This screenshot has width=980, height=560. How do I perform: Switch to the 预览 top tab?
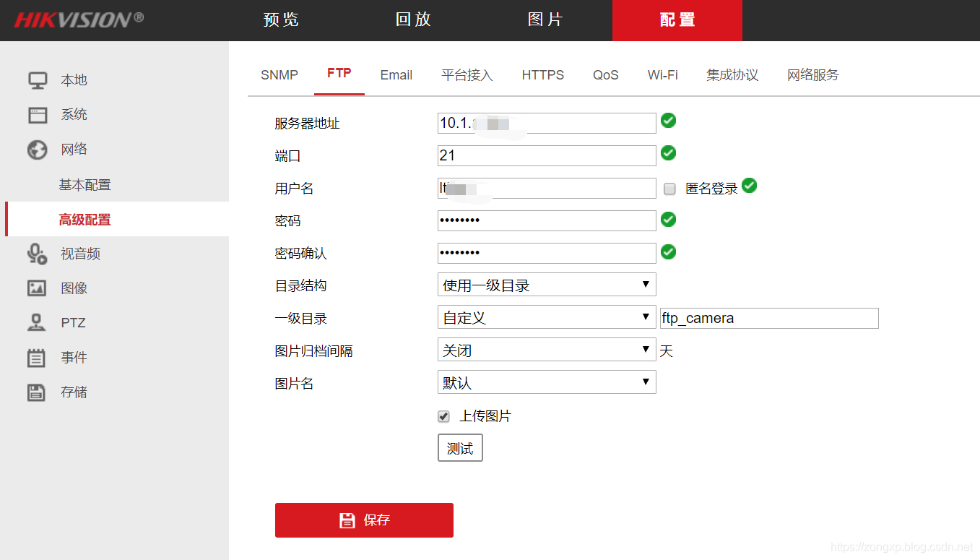coord(281,20)
